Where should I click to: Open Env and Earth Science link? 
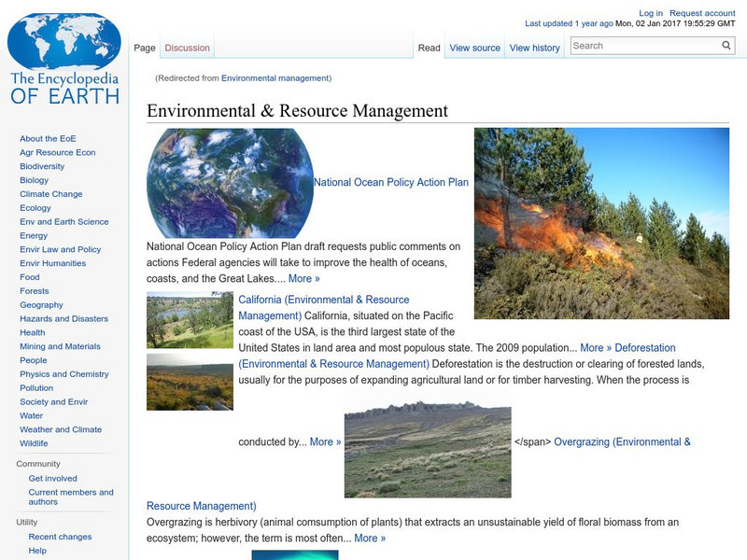tap(63, 221)
